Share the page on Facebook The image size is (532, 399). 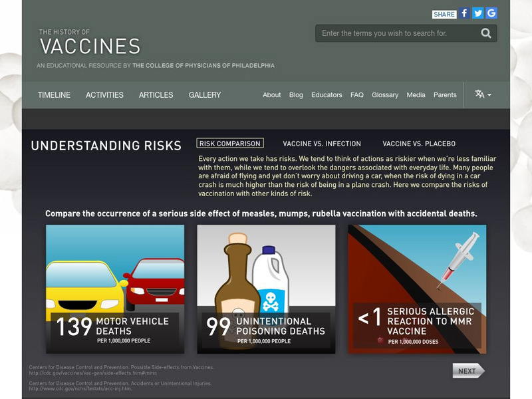click(465, 12)
